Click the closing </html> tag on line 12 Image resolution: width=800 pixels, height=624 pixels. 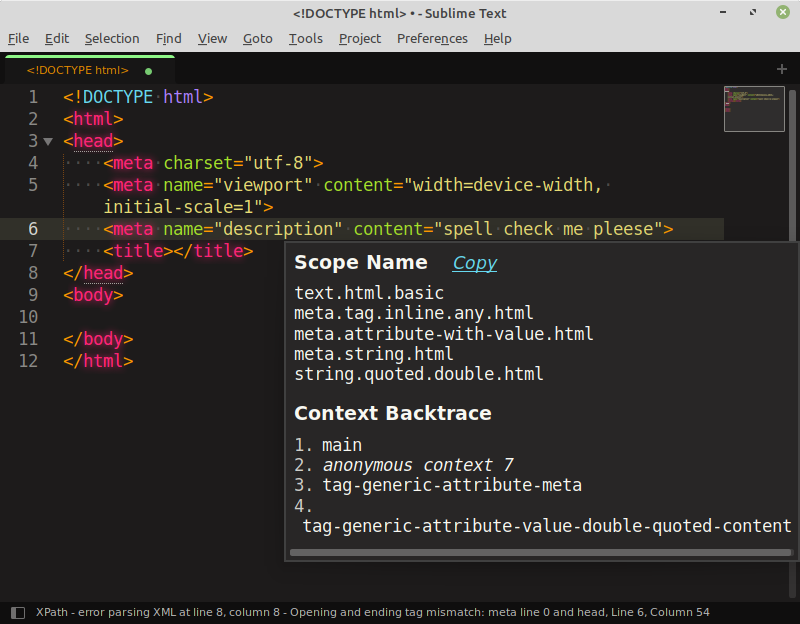(98, 361)
